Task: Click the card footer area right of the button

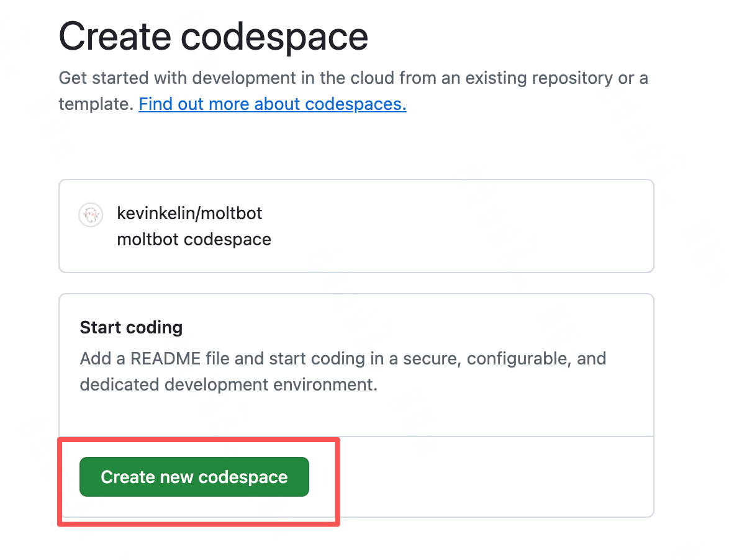Action: [484, 477]
